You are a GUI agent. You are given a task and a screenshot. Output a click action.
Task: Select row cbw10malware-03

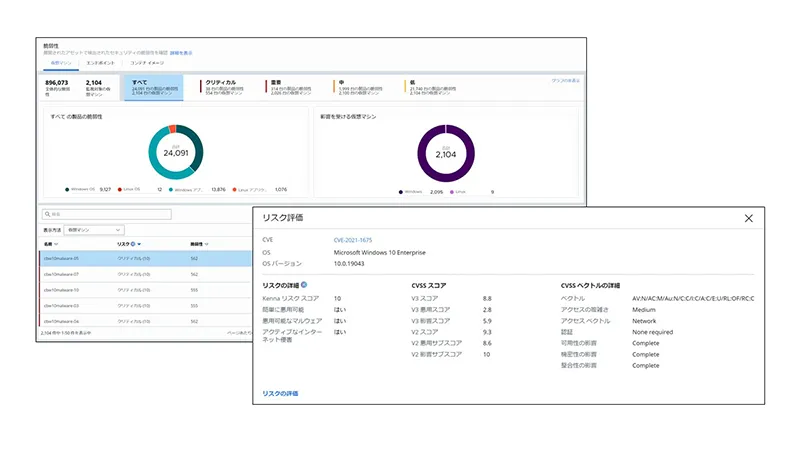click(x=145, y=306)
